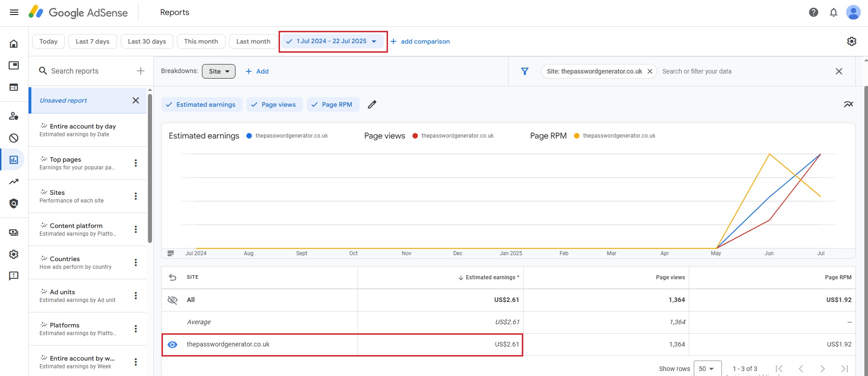Screen dimensions: 868x376
Task: Click the back arrow in SITE header
Action: pyautogui.click(x=172, y=277)
